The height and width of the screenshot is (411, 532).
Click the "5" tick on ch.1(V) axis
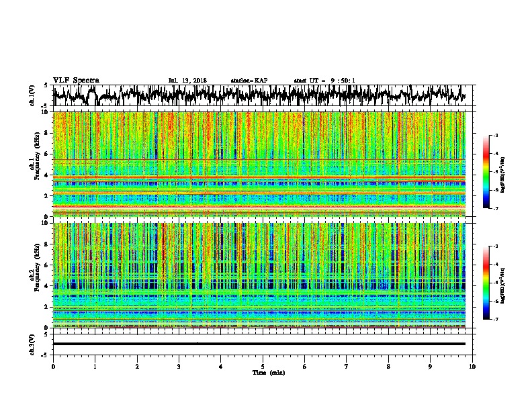pos(46,85)
